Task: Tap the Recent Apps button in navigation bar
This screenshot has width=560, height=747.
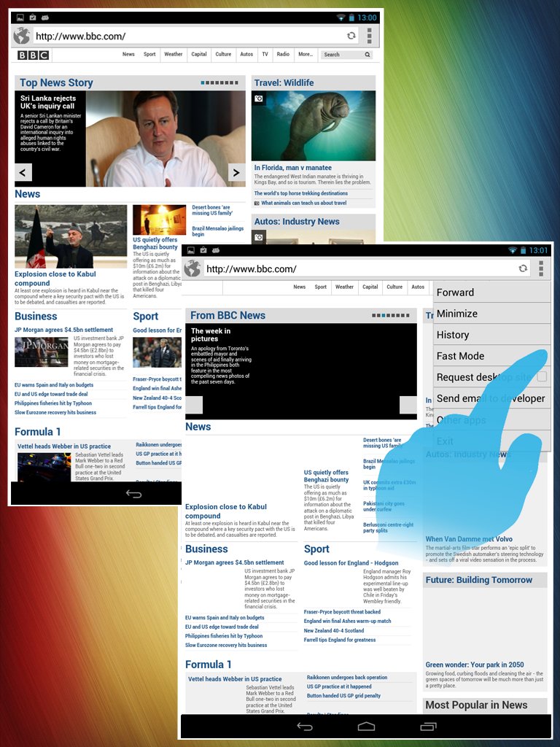Action: 428,727
